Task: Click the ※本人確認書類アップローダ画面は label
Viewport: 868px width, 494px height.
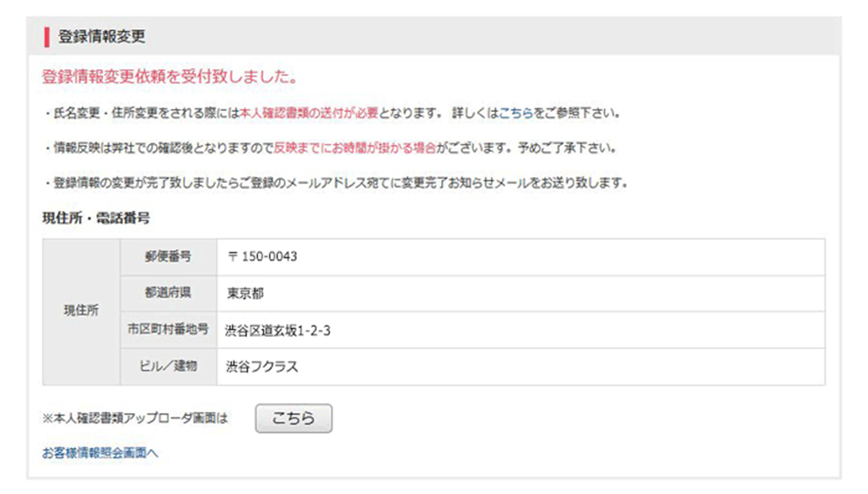Action: (x=135, y=419)
